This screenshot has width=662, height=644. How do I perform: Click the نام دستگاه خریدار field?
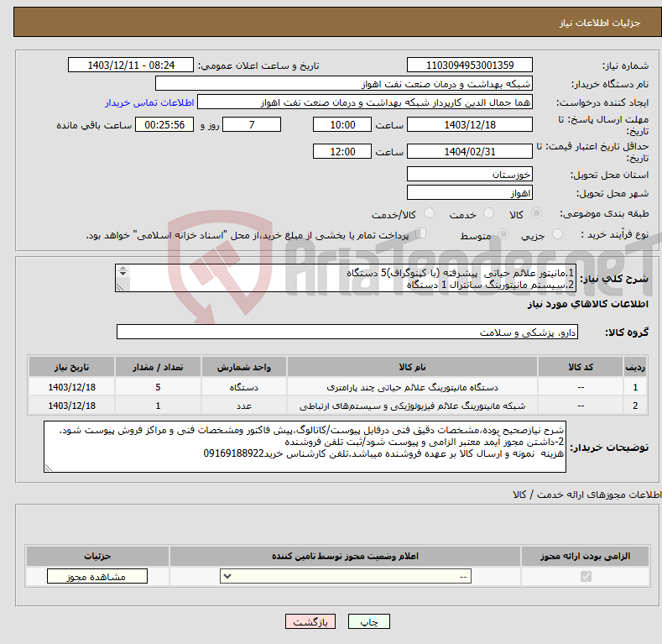pos(344,84)
